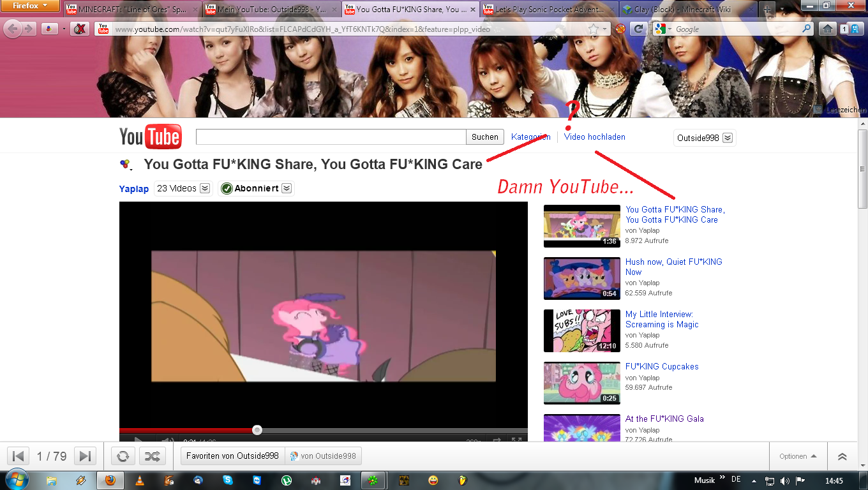Click the taskbar clock showing 14:45
This screenshot has width=868, height=490.
click(x=834, y=480)
